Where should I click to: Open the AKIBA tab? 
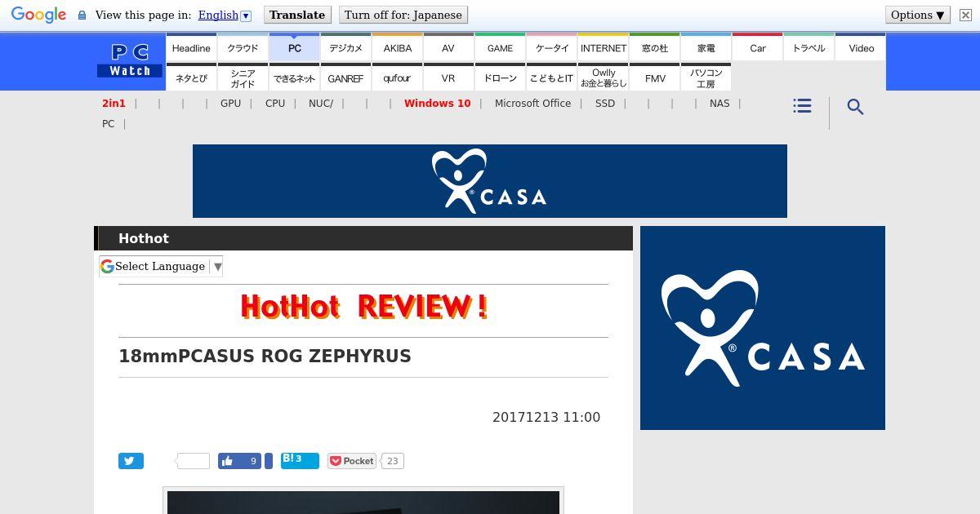pyautogui.click(x=397, y=47)
